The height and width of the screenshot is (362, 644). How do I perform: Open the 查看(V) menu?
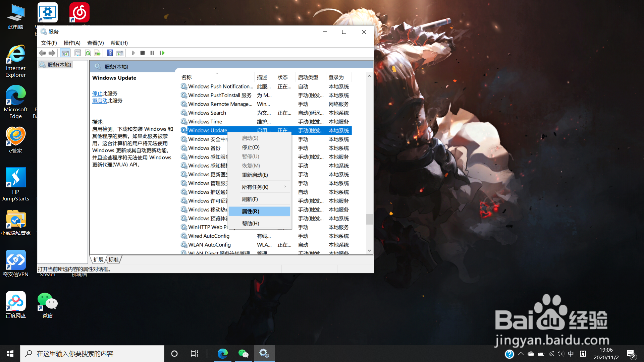pos(95,43)
